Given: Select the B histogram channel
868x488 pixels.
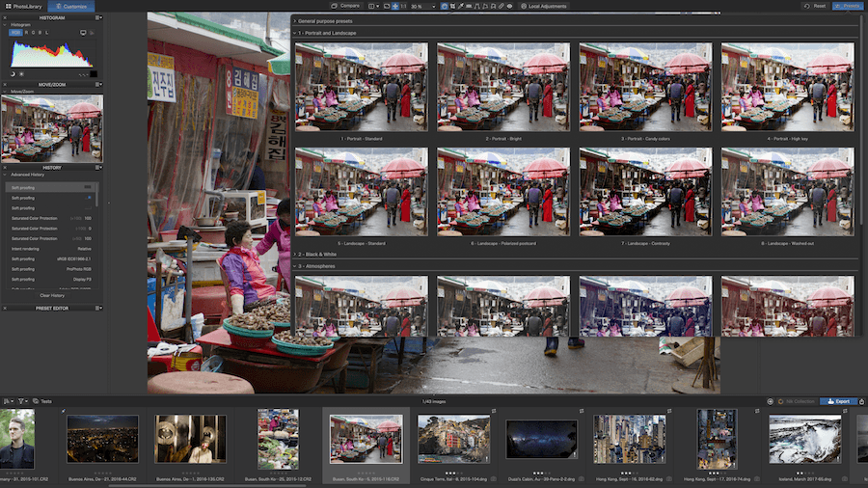Looking at the screenshot, I should pyautogui.click(x=40, y=33).
